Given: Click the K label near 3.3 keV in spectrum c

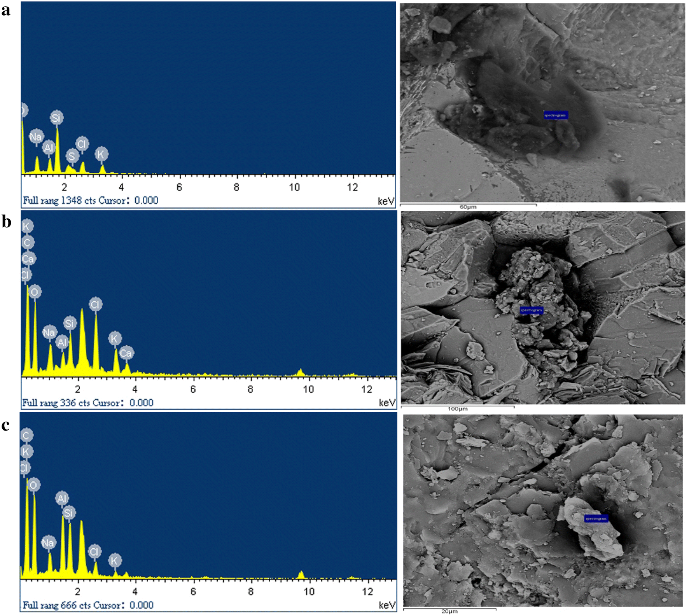Looking at the screenshot, I should 114,560.
